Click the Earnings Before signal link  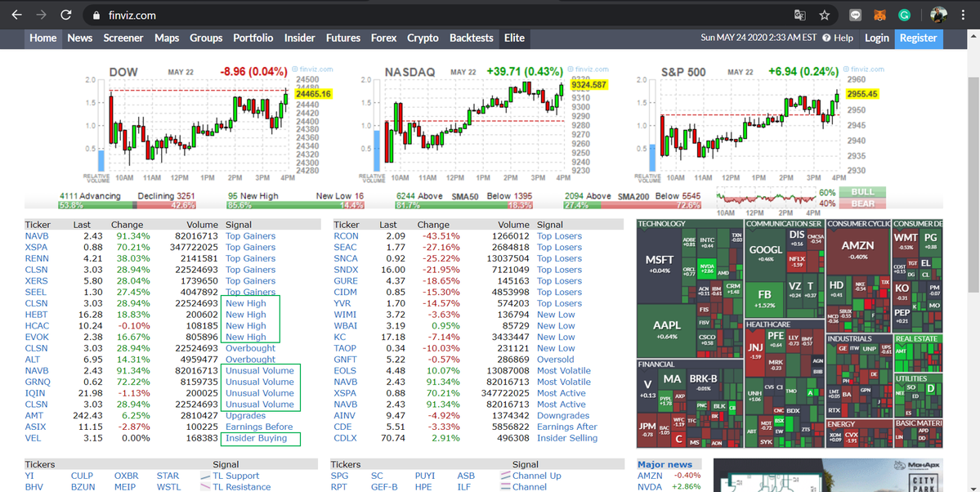coord(259,427)
